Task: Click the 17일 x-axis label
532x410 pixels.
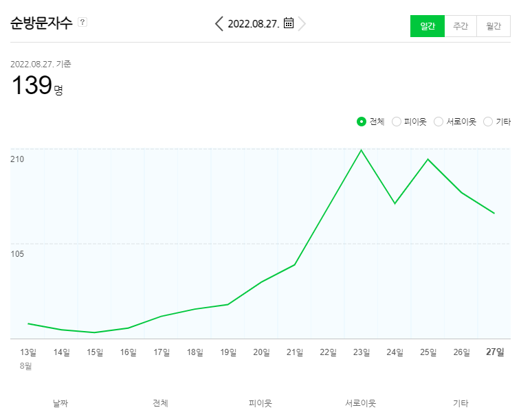Action: 162,352
